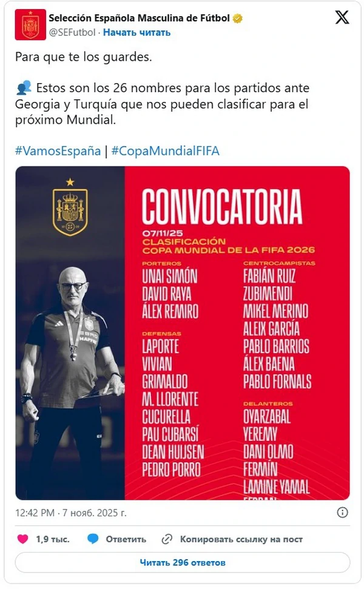This screenshot has width=364, height=589.
Task: Open the X logo link
Action: (x=342, y=18)
